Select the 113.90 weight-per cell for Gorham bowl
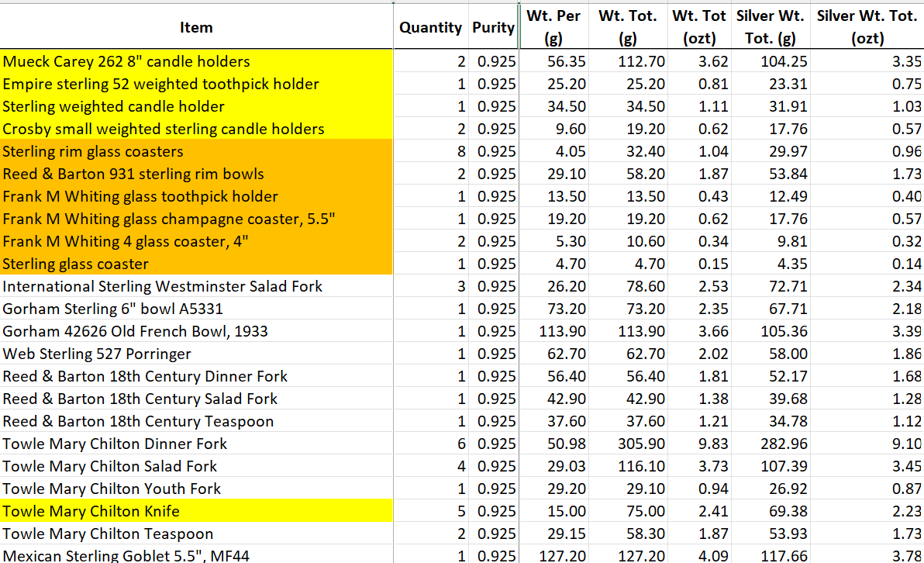Screen dimensions: 924x563 tap(553, 331)
